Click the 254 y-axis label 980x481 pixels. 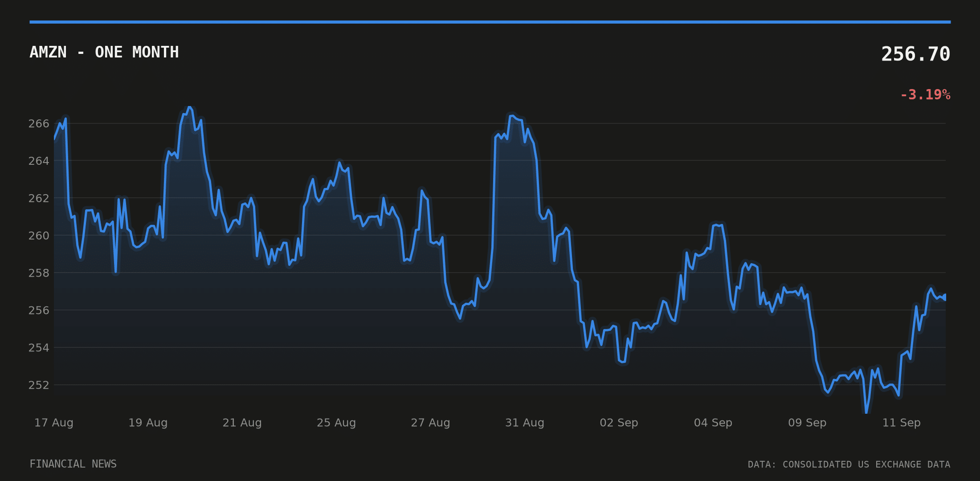coord(39,348)
